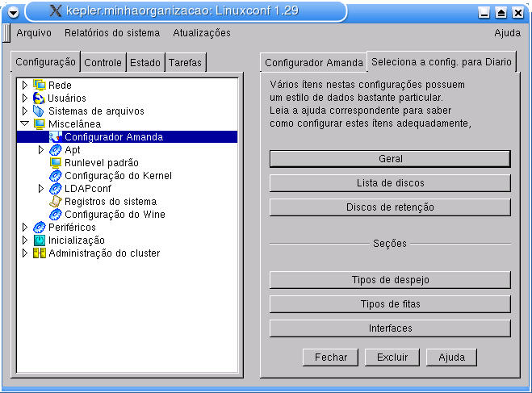Switch to the Configuração tab
532x393 pixels.
click(x=45, y=62)
